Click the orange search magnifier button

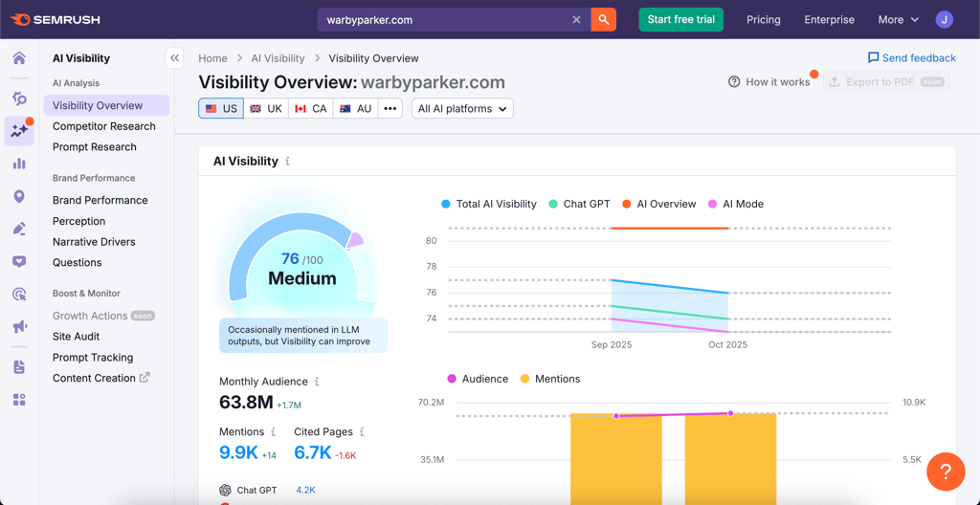tap(603, 20)
